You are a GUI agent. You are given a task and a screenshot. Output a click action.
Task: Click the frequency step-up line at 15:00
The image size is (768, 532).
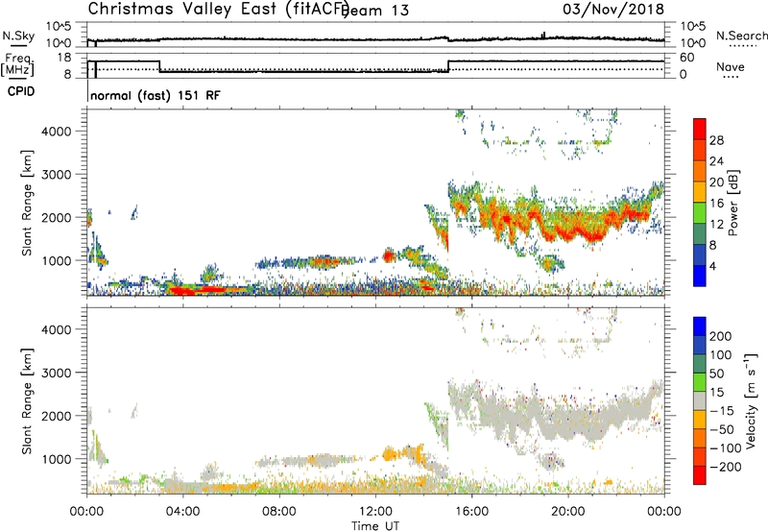click(448, 66)
